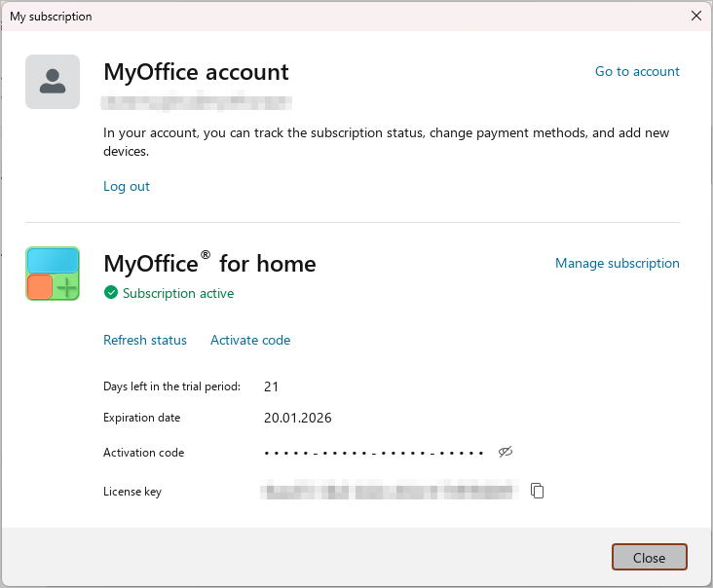Click the MyOffice account heading
The height and width of the screenshot is (588, 713).
point(196,72)
